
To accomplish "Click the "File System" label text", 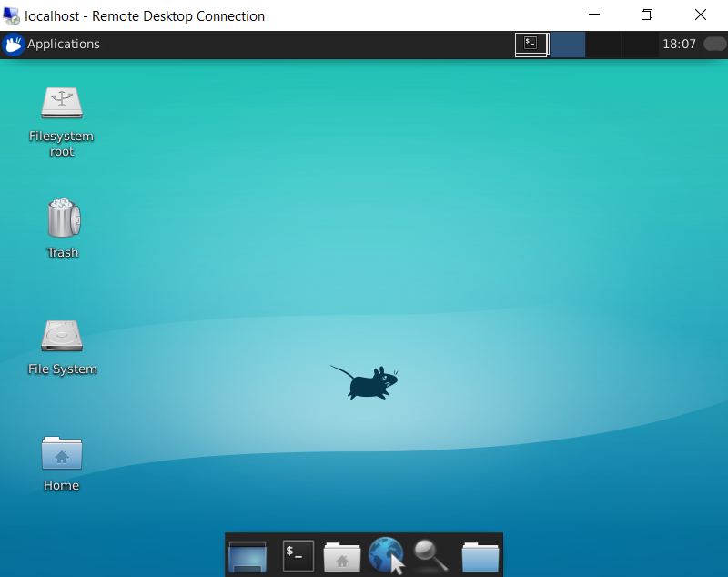I will (x=63, y=369).
